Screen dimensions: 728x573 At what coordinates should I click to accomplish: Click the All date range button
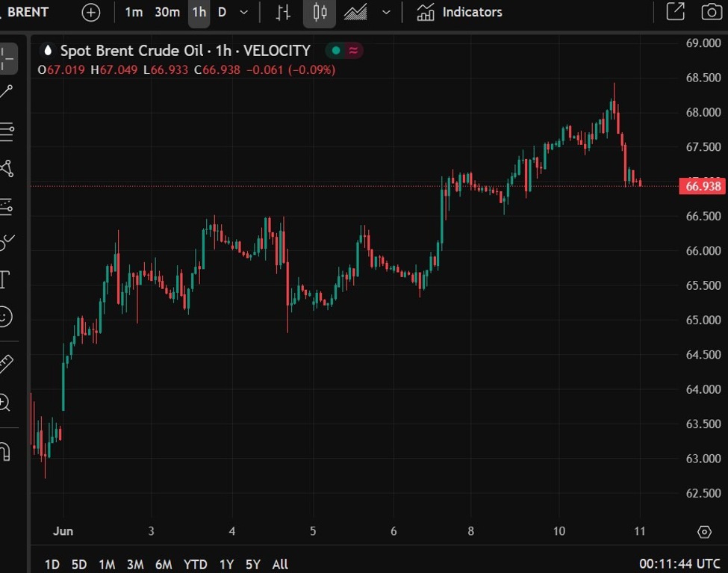(x=280, y=564)
